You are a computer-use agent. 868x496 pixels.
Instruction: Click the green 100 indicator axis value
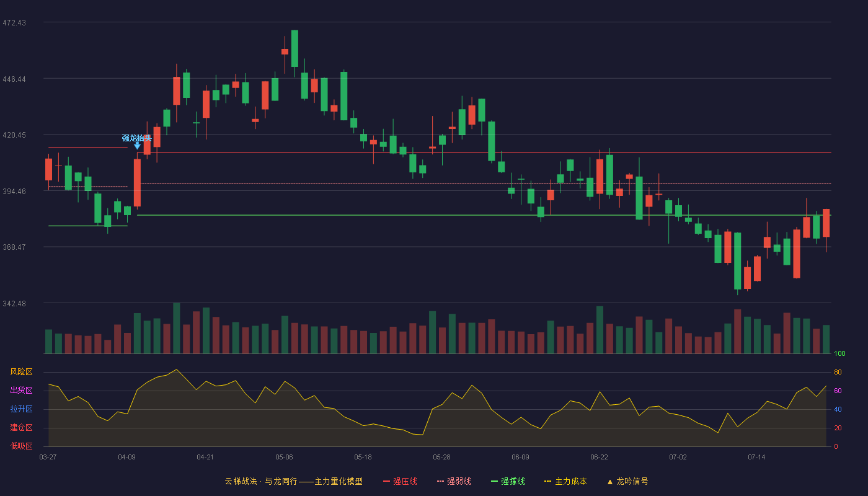pyautogui.click(x=839, y=354)
